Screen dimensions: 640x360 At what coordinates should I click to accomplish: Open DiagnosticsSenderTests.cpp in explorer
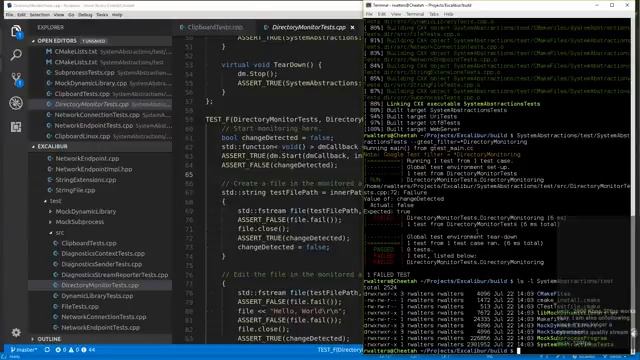click(102, 264)
